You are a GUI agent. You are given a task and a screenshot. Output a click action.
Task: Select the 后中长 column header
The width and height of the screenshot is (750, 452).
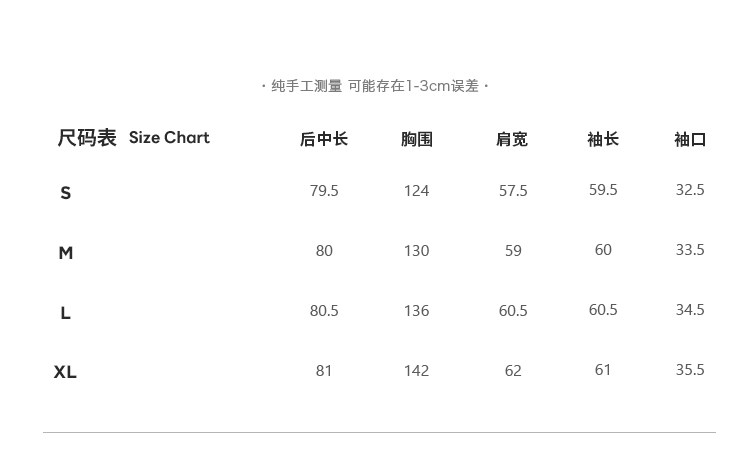point(323,139)
